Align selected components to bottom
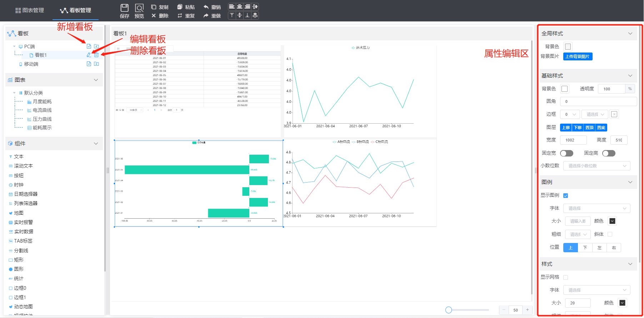Screen dimensions: 644x318 click(247, 15)
